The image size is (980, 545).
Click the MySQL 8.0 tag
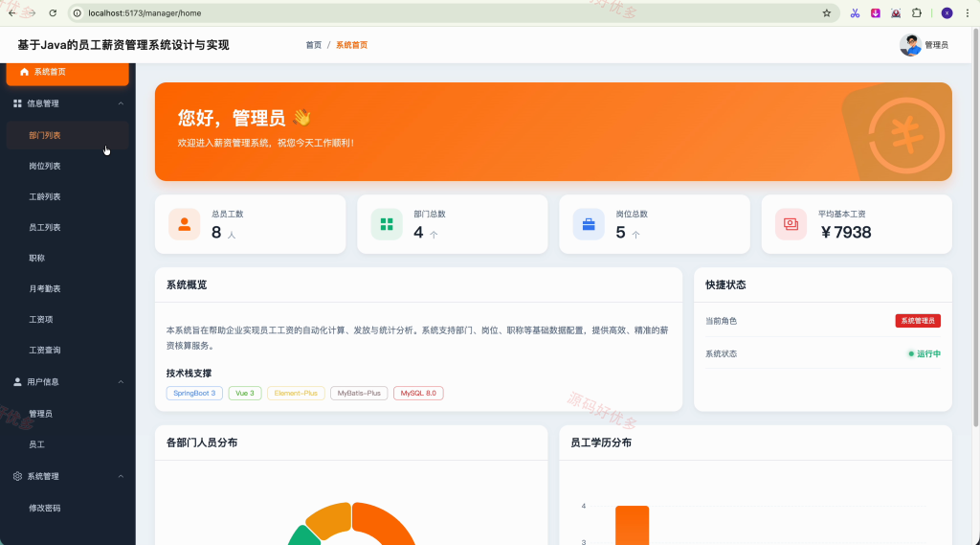click(x=418, y=393)
